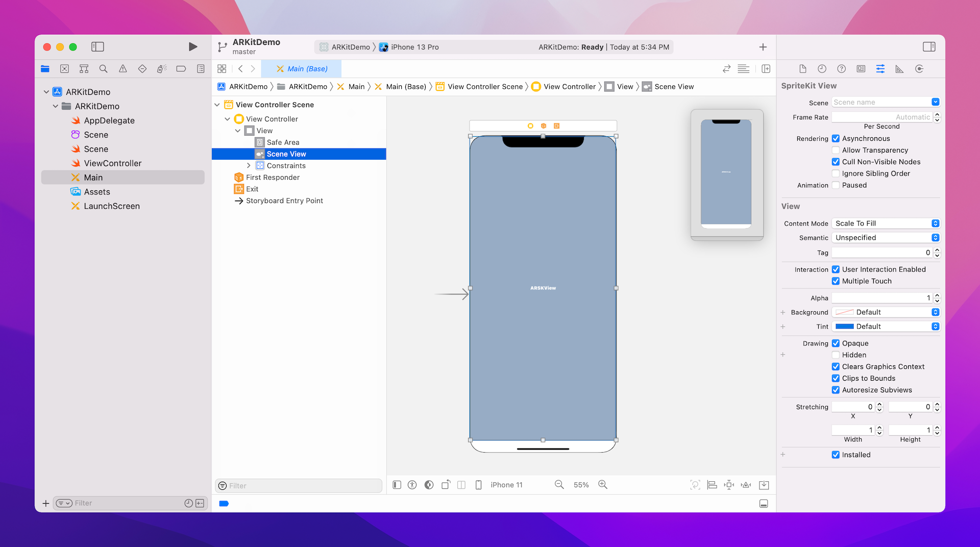Enable Allow Transparency checkbox

(x=836, y=150)
